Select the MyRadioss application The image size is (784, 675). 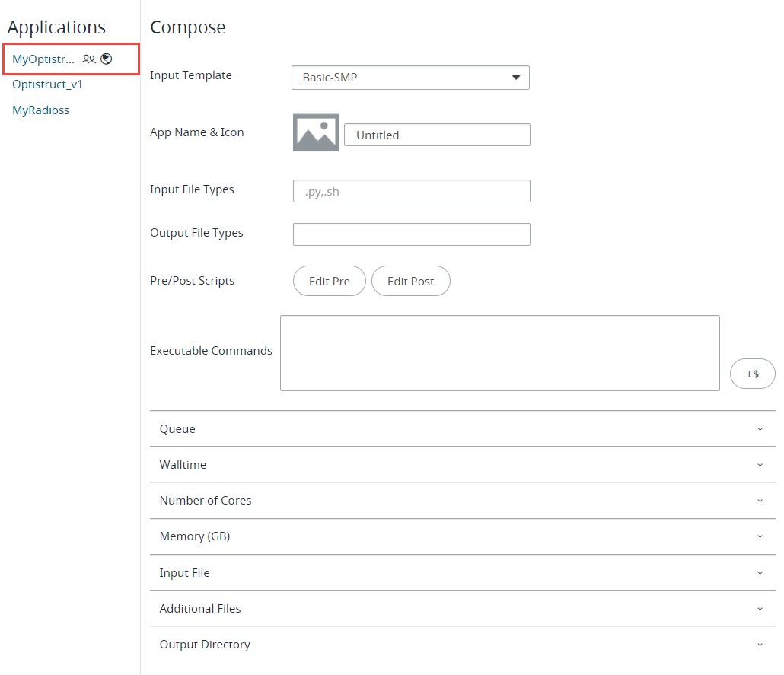point(41,110)
